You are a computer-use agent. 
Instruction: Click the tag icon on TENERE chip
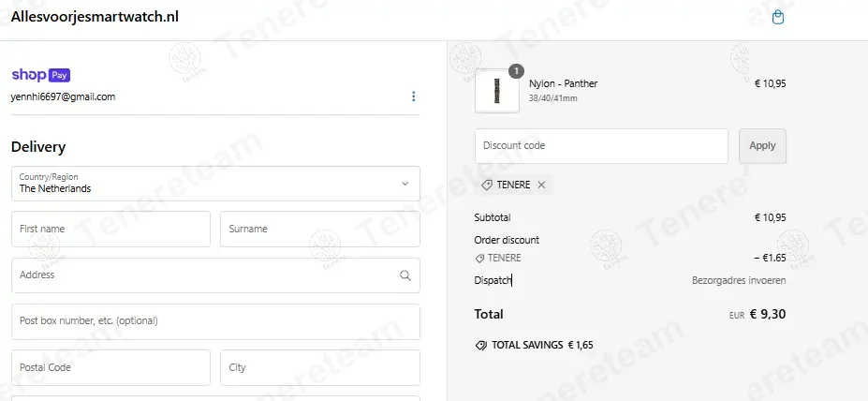pos(487,185)
